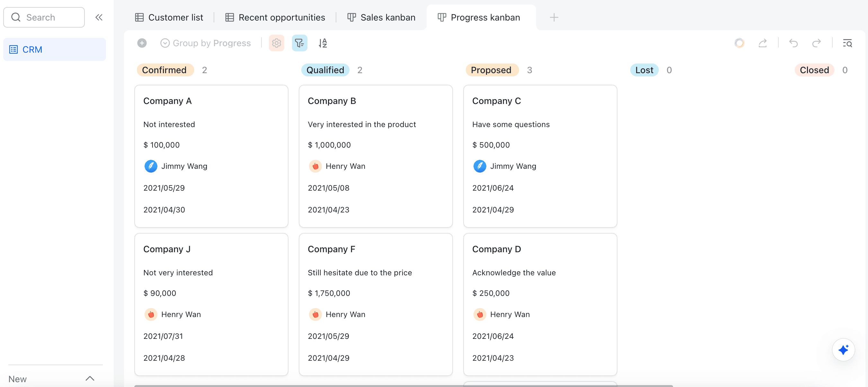The width and height of the screenshot is (868, 387).
Task: Open kanban settings gear icon
Action: coord(276,43)
